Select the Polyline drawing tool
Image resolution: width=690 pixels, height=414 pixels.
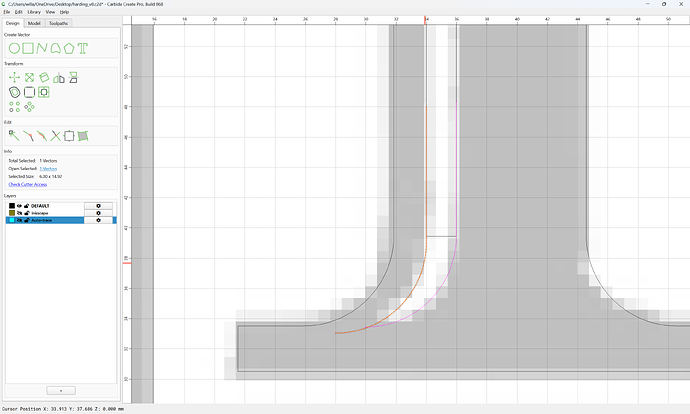coord(42,48)
